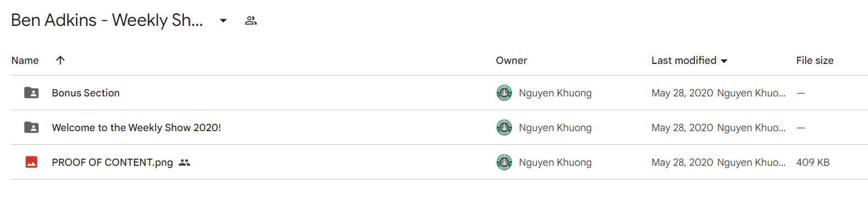Open the Bonus Section folder

point(85,93)
